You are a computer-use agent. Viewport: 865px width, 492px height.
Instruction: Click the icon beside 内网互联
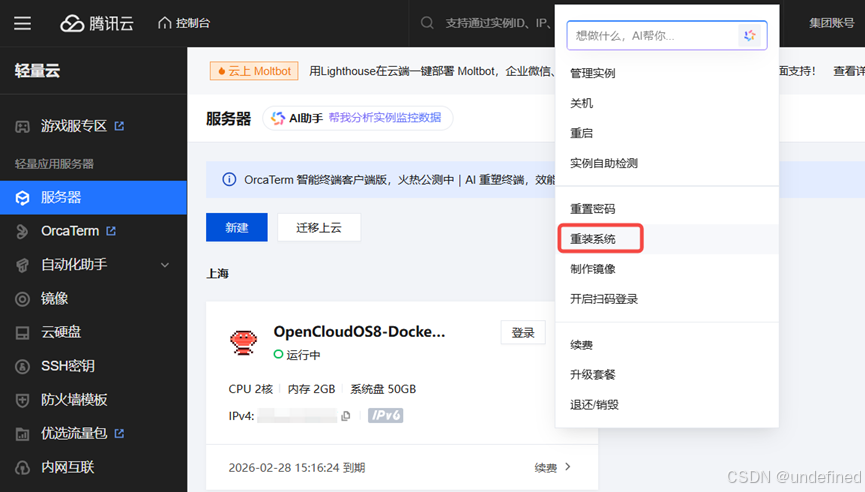pos(22,468)
